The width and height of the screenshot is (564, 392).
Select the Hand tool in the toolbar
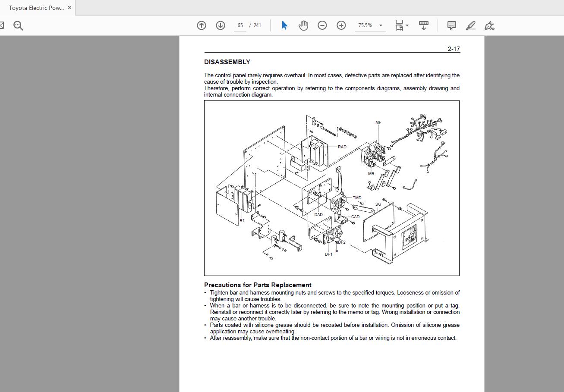click(303, 25)
